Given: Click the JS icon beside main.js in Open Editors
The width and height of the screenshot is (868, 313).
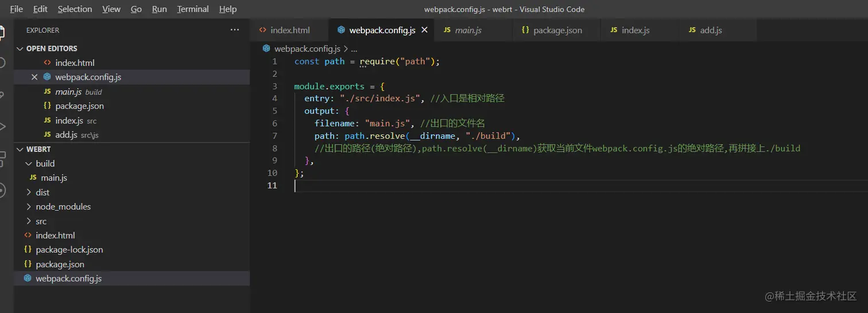Looking at the screenshot, I should [47, 92].
